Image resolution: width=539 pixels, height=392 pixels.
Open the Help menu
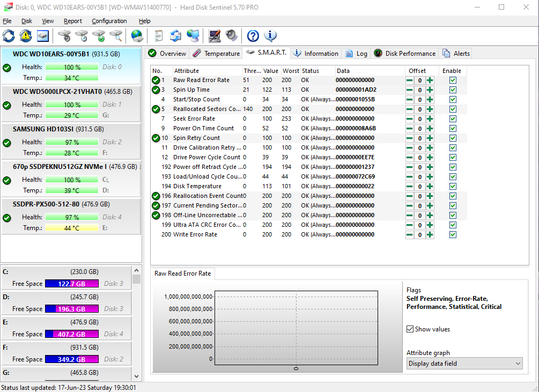coord(145,21)
